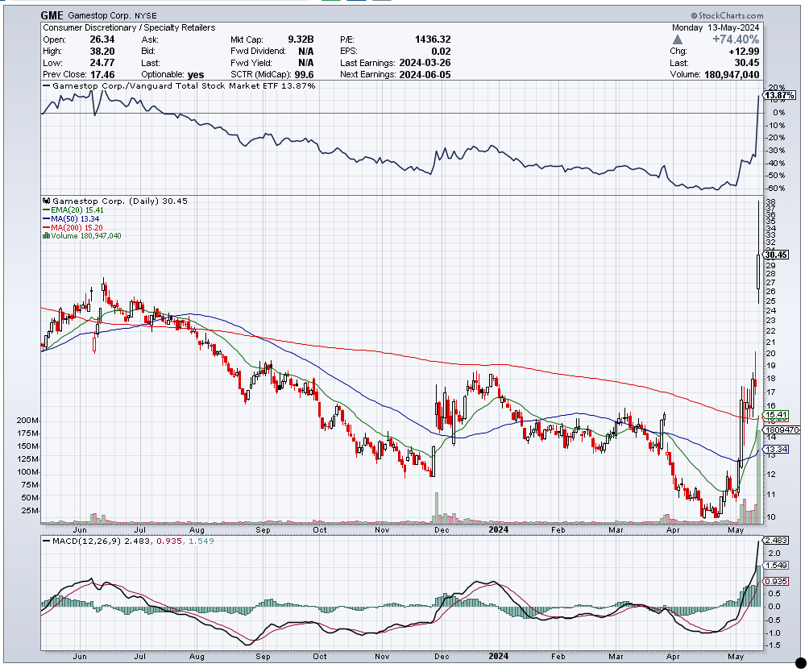Click the Fwd Dividend N/A value
809x672 pixels.
click(x=306, y=52)
